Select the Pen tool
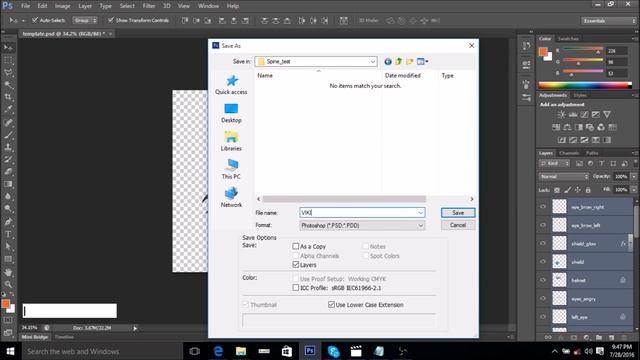 click(8, 222)
